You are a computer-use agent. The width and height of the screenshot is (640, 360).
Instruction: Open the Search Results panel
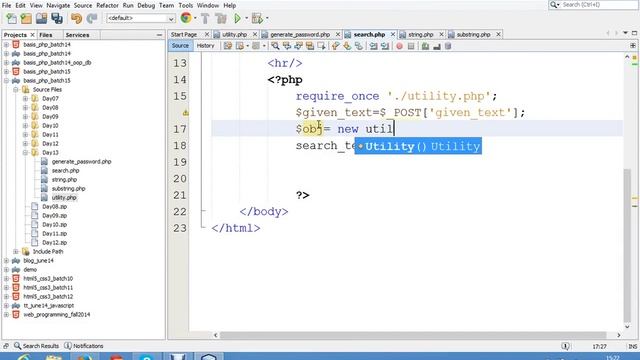(x=36, y=346)
